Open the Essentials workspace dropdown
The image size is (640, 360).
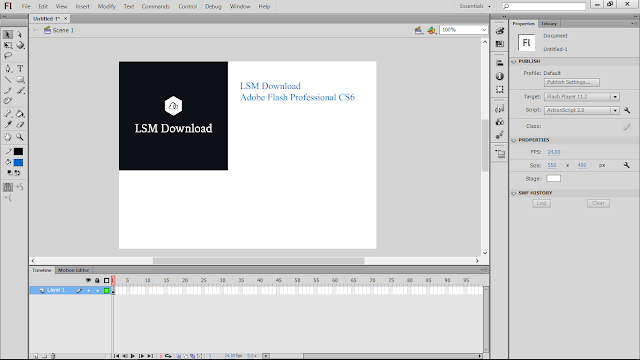475,6
